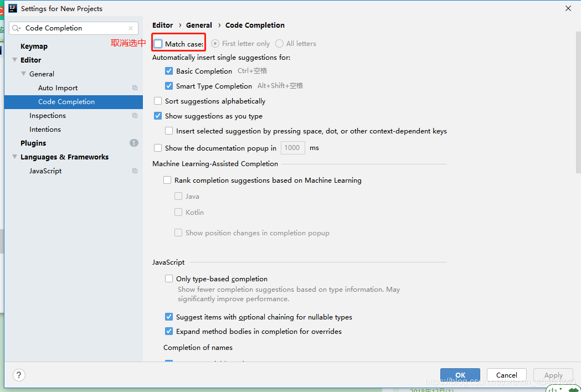Collapse the Languages & Frameworks arrow

[x=15, y=157]
